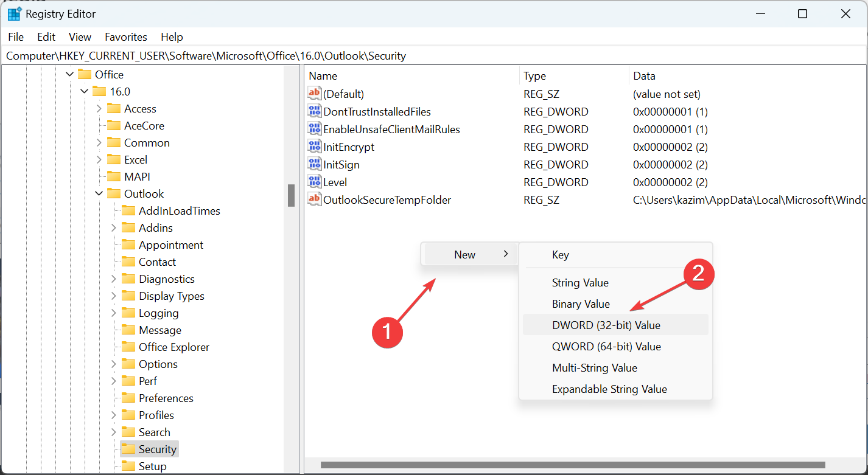Collapse the Outlook key
Viewport: 868px width, 475px height.
point(99,193)
